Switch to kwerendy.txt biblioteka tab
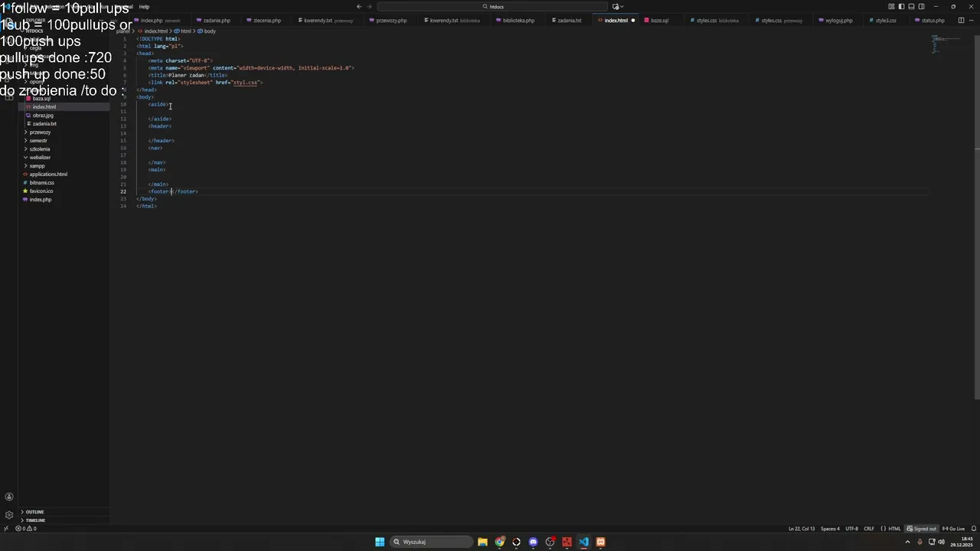The height and width of the screenshot is (551, 980). pyautogui.click(x=454, y=21)
